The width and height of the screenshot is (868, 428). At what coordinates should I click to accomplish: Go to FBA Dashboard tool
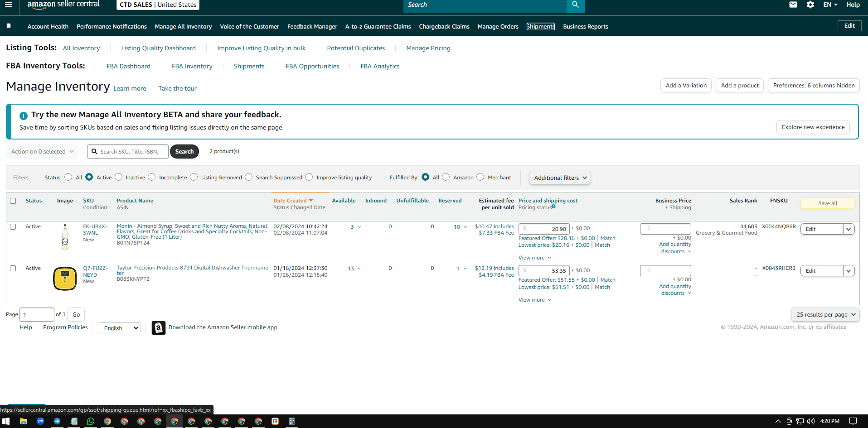coord(128,66)
